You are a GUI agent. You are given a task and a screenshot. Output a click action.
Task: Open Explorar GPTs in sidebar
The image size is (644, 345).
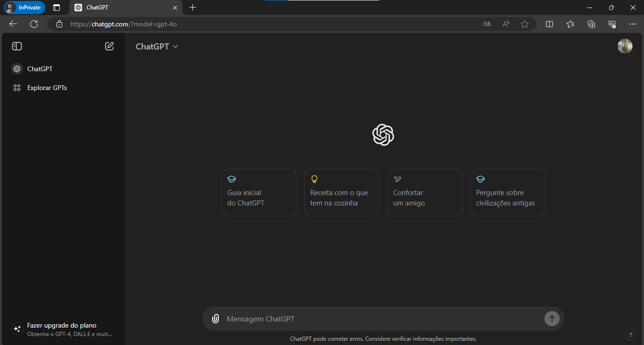[63, 88]
